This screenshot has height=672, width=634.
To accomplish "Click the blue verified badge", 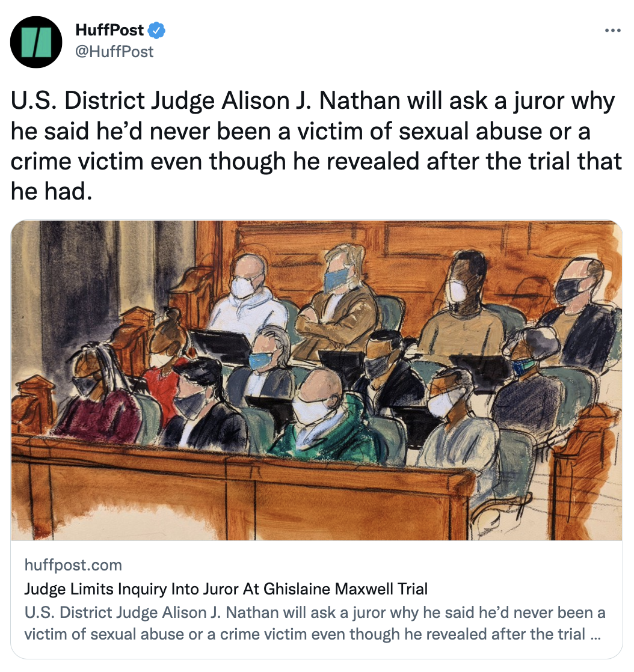I will coord(156,31).
